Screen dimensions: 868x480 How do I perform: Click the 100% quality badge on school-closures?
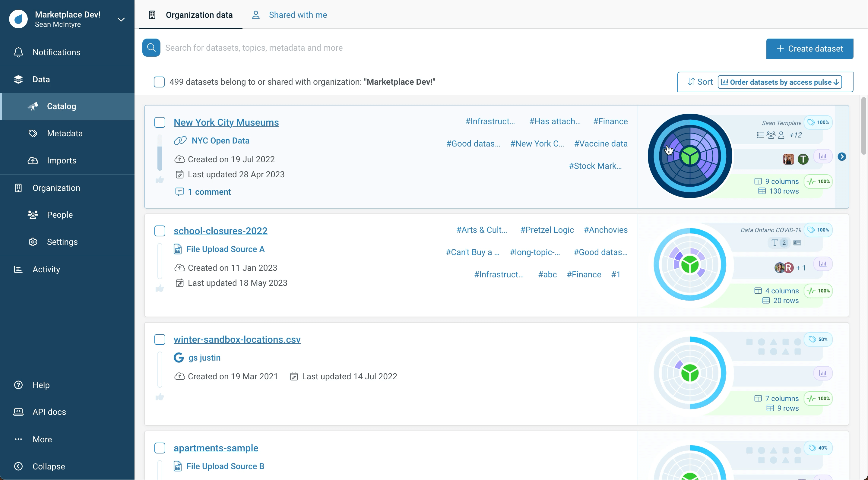(819, 291)
